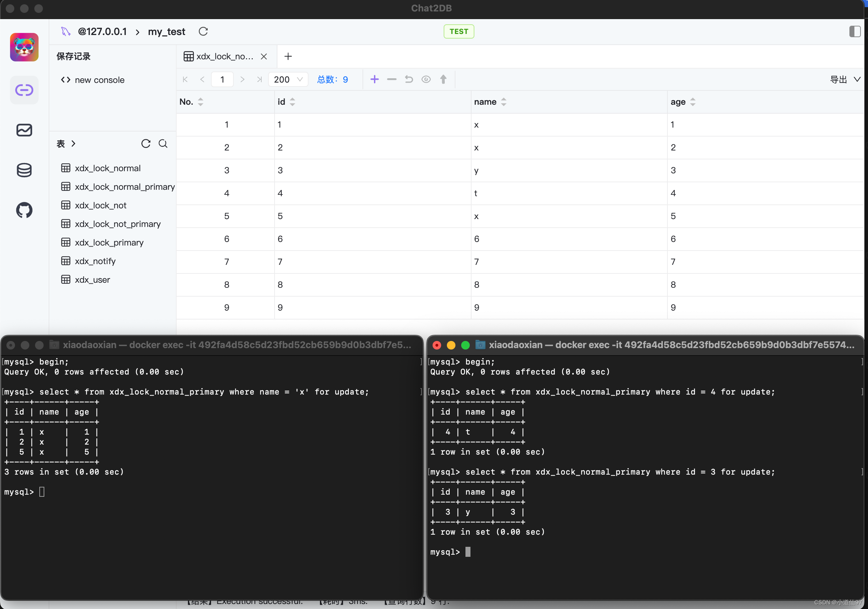Add a new tab with plus
The height and width of the screenshot is (609, 868).
point(288,56)
